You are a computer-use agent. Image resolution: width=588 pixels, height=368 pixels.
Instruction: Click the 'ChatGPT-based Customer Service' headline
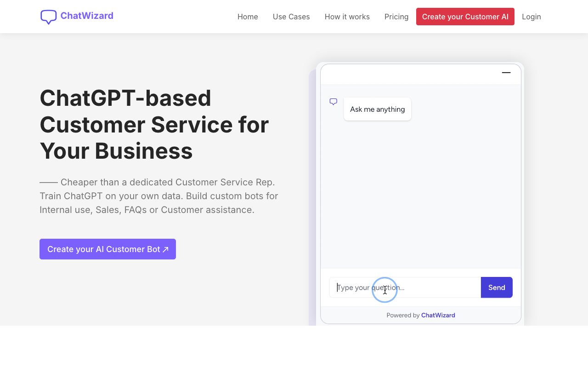(154, 124)
